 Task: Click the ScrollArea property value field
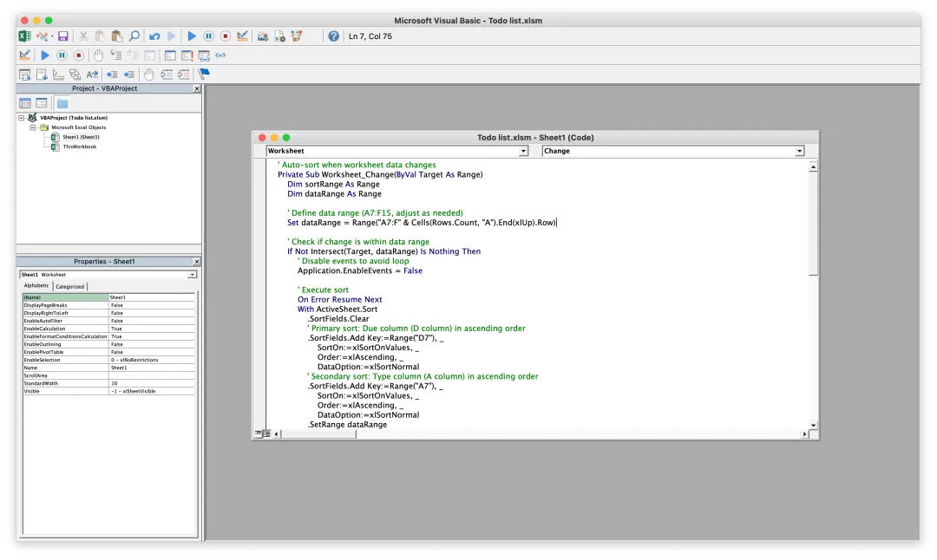152,375
